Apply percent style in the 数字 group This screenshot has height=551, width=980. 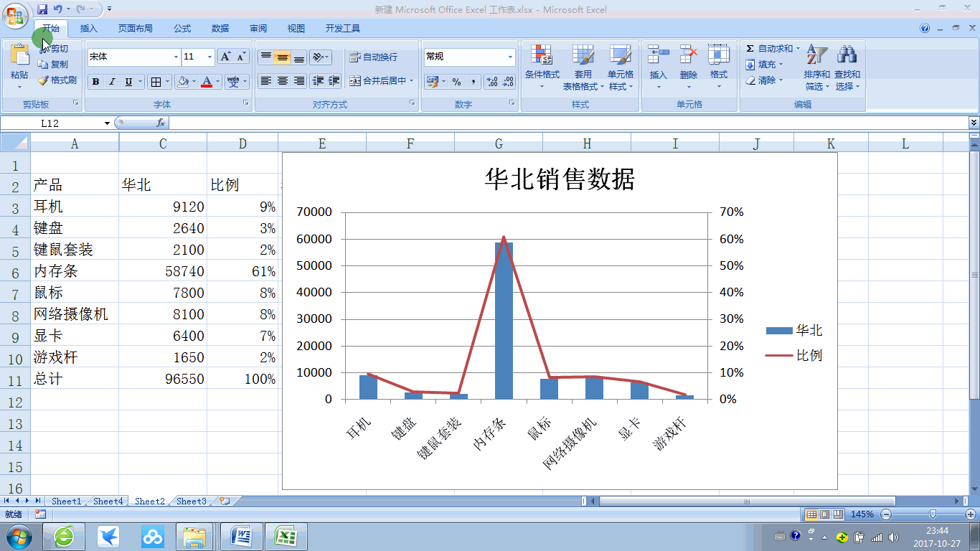pyautogui.click(x=457, y=81)
